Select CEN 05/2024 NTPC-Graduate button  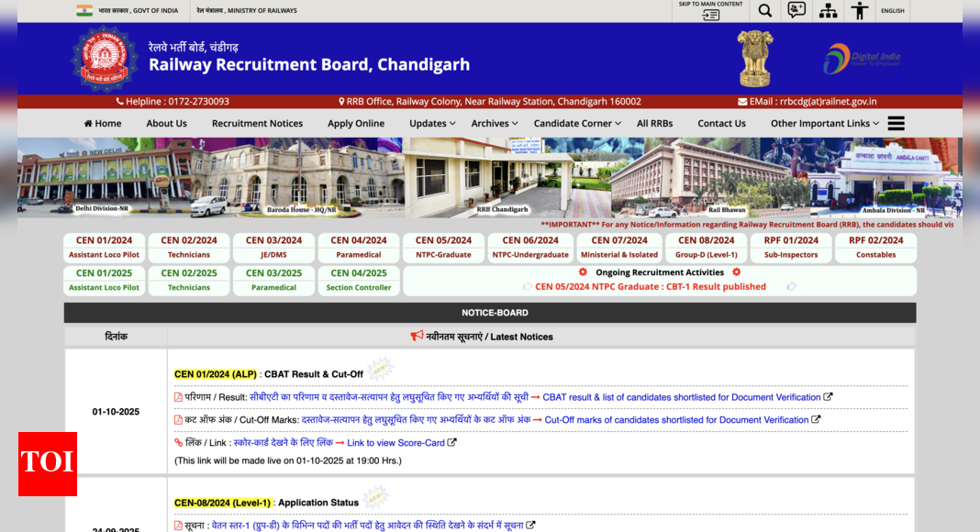[443, 248]
